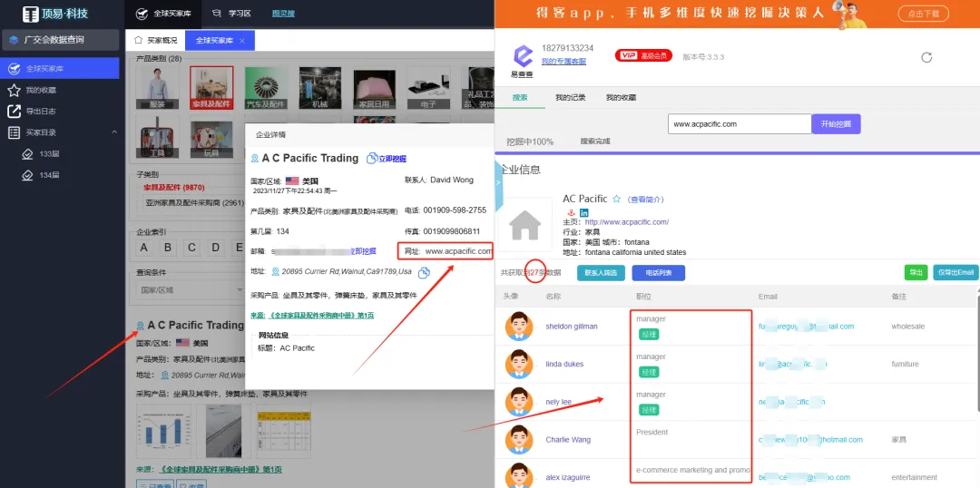Select the 服装 product category thumbnail
The height and width of the screenshot is (488, 980).
click(x=158, y=88)
